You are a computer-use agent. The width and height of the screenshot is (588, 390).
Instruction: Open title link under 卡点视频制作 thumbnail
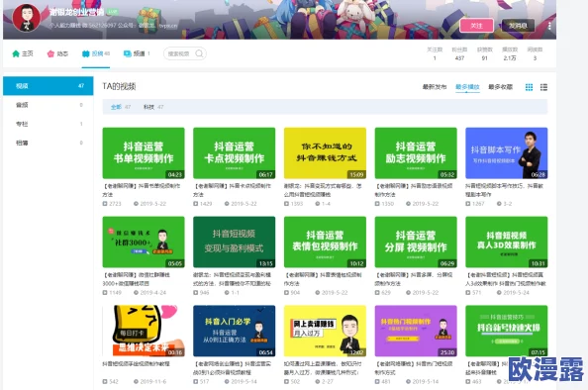click(233, 190)
